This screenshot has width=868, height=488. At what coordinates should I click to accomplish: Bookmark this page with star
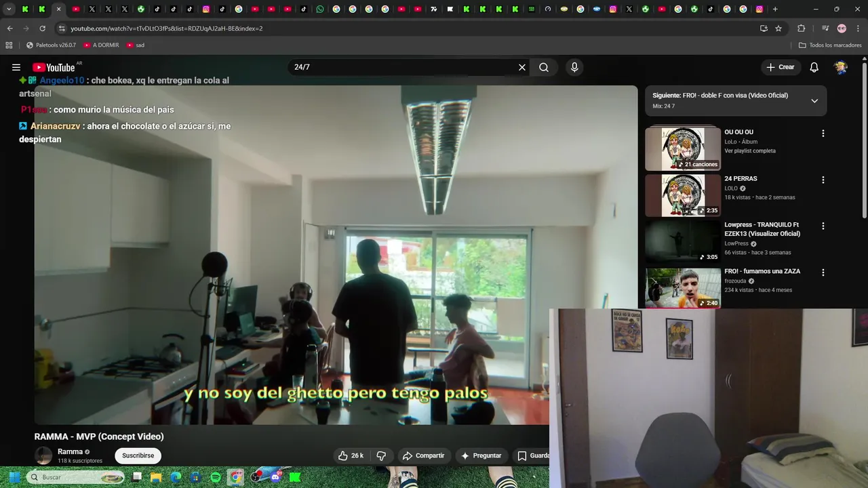click(x=778, y=28)
